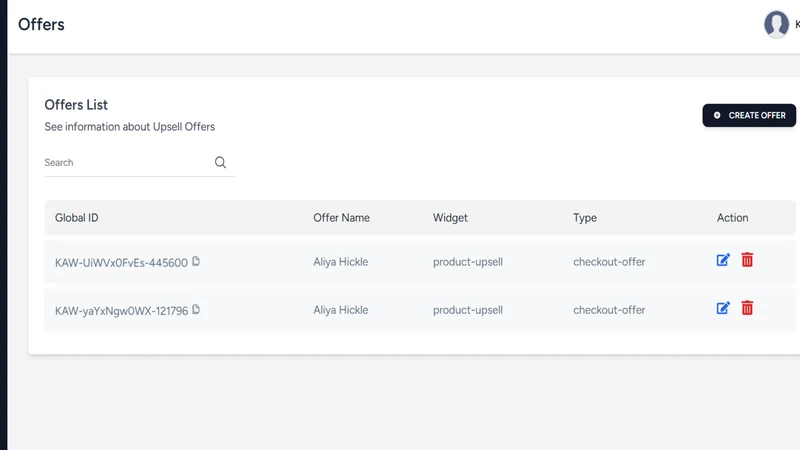The width and height of the screenshot is (800, 450).
Task: Click Aliya Hickle in the 445600 row
Action: tap(340, 262)
